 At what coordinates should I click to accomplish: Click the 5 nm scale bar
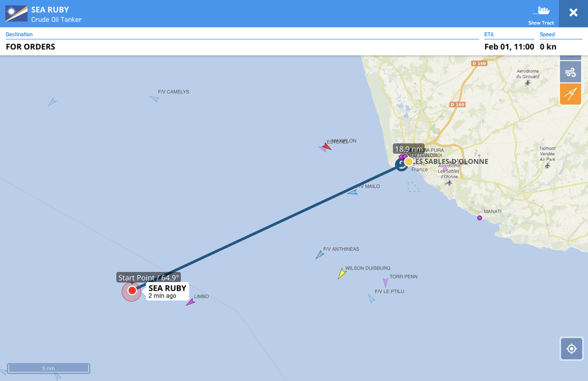pyautogui.click(x=48, y=368)
